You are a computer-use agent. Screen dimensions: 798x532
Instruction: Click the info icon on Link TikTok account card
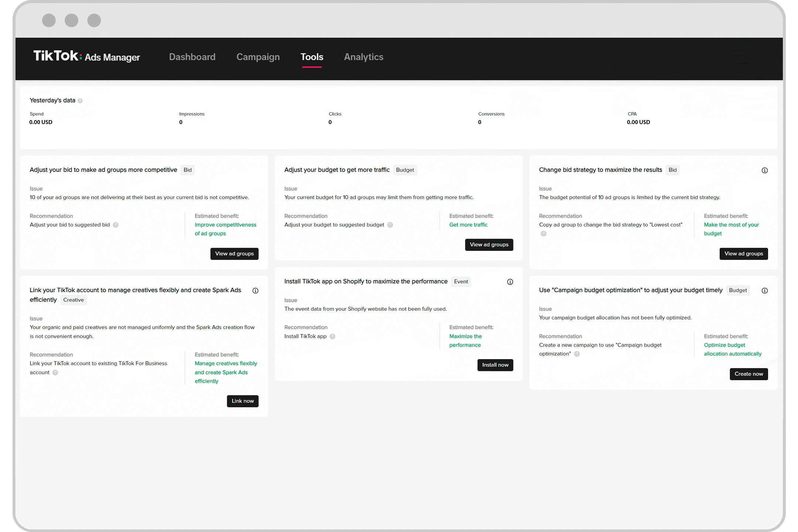click(255, 290)
